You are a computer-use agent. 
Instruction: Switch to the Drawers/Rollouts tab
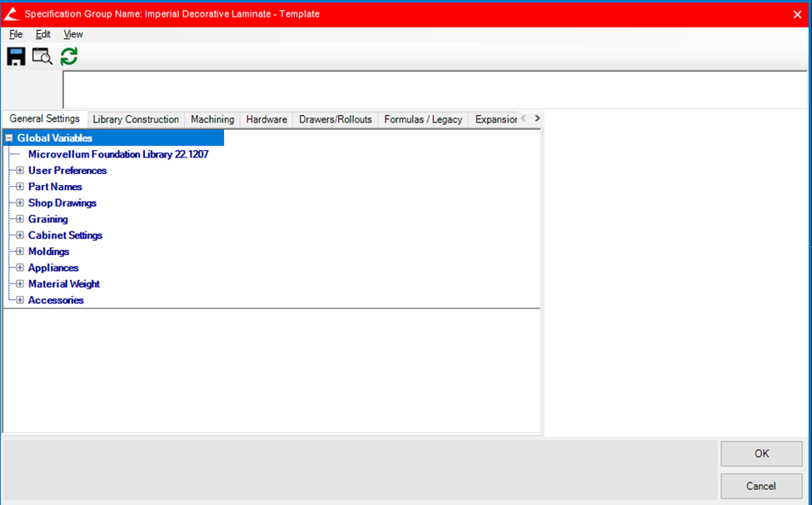(336, 120)
